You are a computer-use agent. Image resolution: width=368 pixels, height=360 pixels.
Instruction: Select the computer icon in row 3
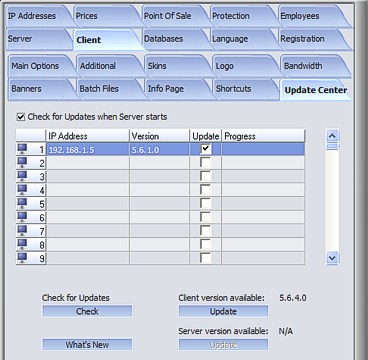coord(22,176)
